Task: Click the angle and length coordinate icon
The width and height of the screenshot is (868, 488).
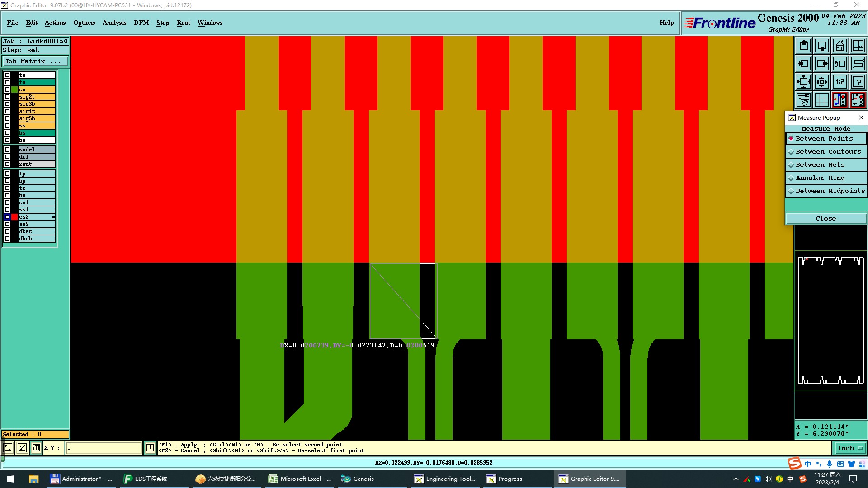Action: 22,448
